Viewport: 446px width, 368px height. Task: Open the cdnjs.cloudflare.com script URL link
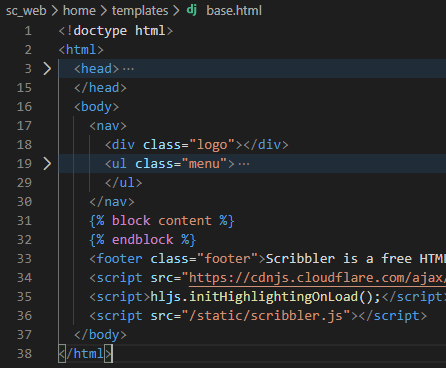(317, 278)
